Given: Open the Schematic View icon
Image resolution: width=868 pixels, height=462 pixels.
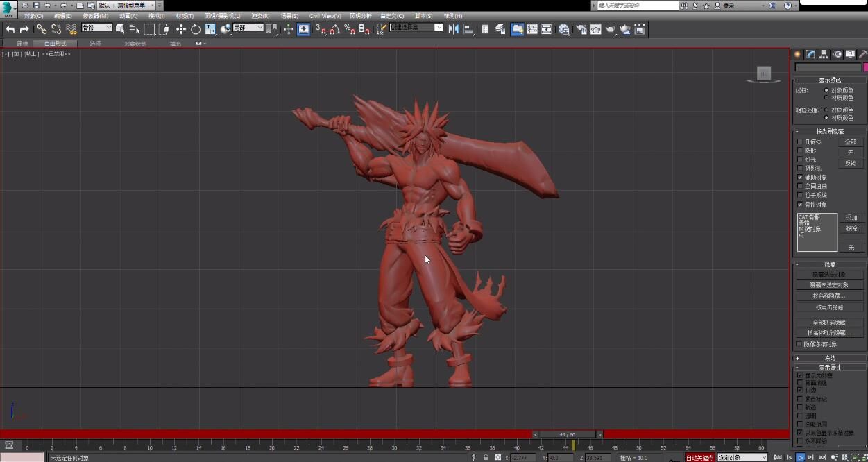Looking at the screenshot, I should tap(547, 29).
